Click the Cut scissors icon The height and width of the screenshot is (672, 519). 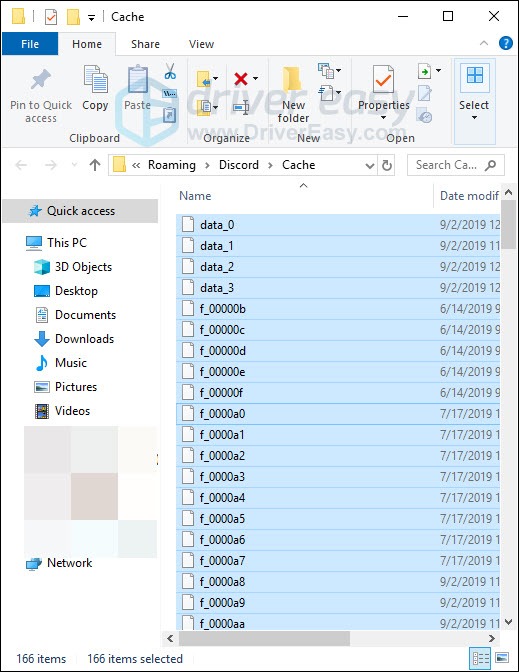pos(170,71)
